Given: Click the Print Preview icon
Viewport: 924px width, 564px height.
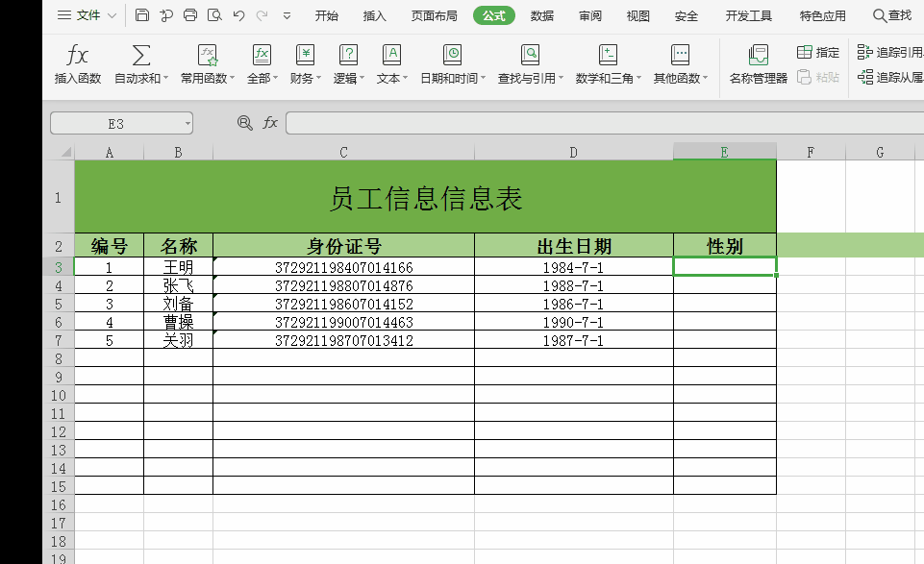Looking at the screenshot, I should point(214,15).
